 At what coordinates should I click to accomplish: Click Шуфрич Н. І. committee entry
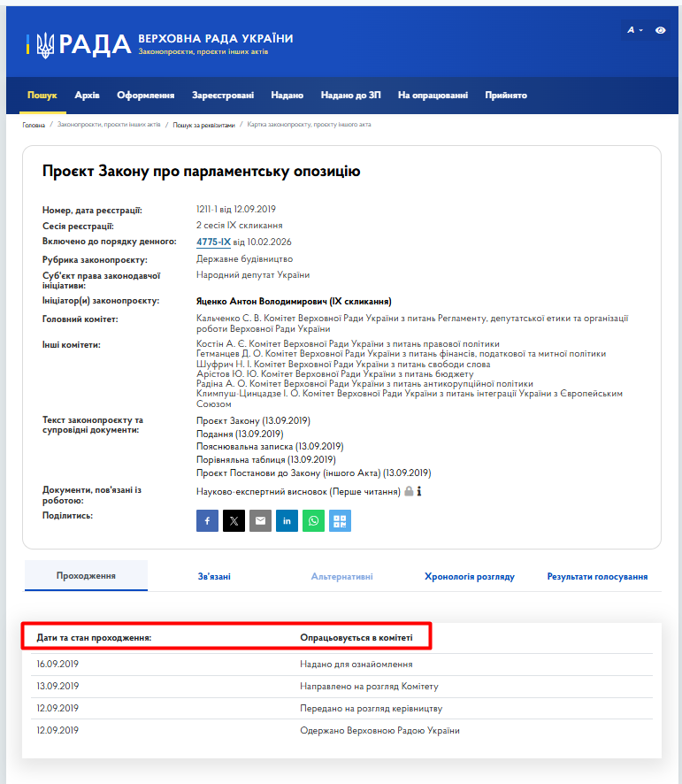[343, 364]
